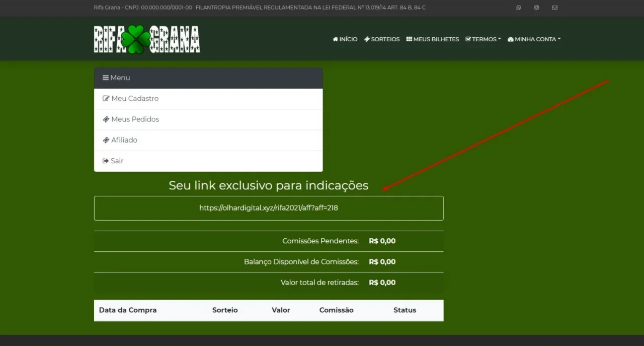
Task: Select the sign-out icon beside Sair
Action: [105, 161]
